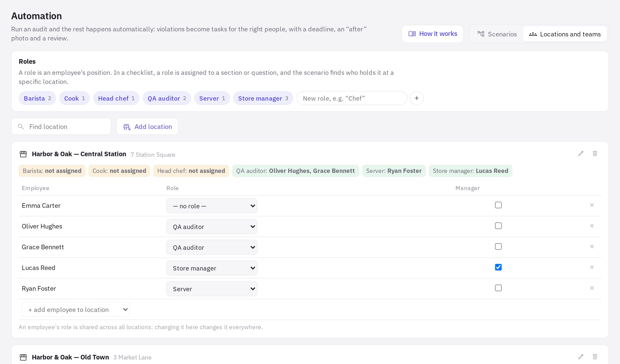Screen dimensions: 620x364
Task: Click the search magnifier icon
Action: (x=21, y=127)
